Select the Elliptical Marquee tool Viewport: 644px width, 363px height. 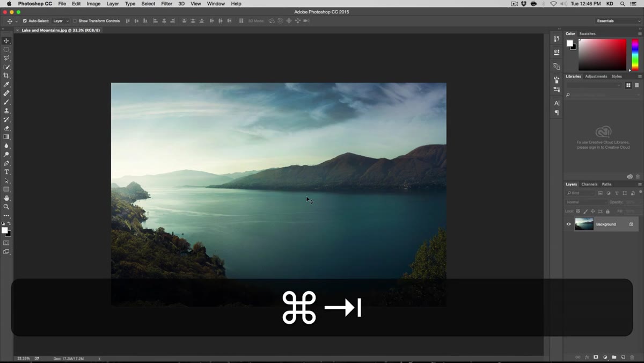(6, 49)
